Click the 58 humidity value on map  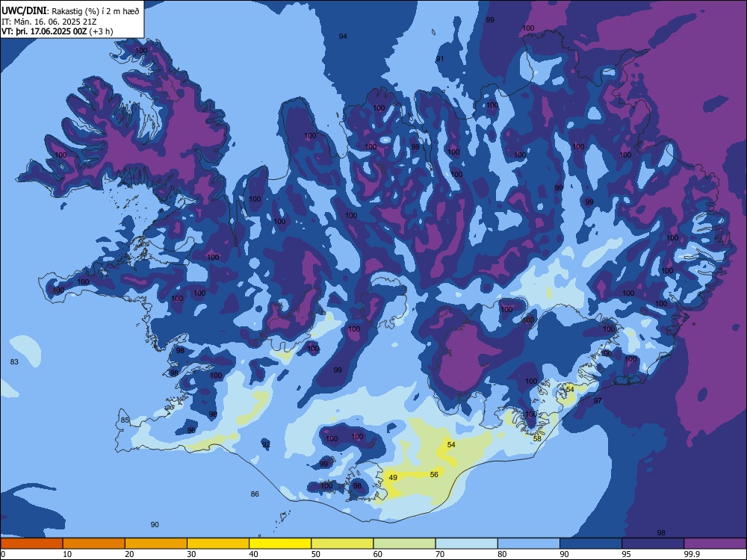pyautogui.click(x=537, y=438)
